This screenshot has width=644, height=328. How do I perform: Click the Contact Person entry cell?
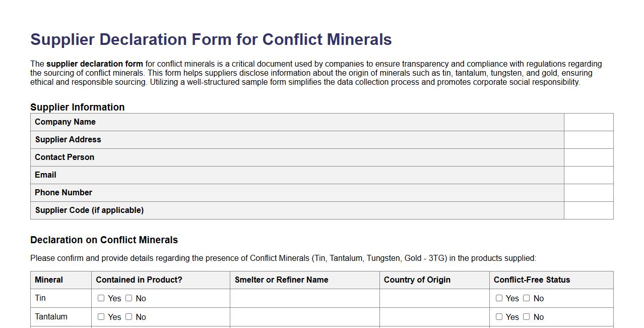[588, 157]
